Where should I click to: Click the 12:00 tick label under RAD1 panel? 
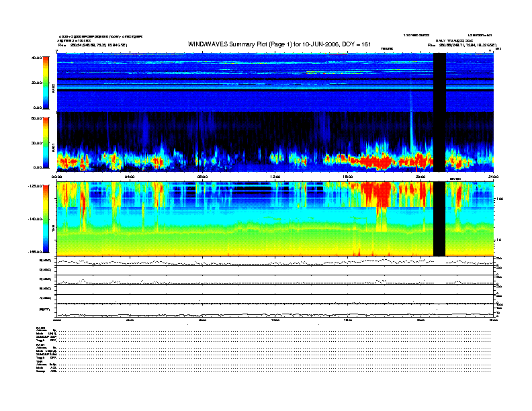[275, 177]
